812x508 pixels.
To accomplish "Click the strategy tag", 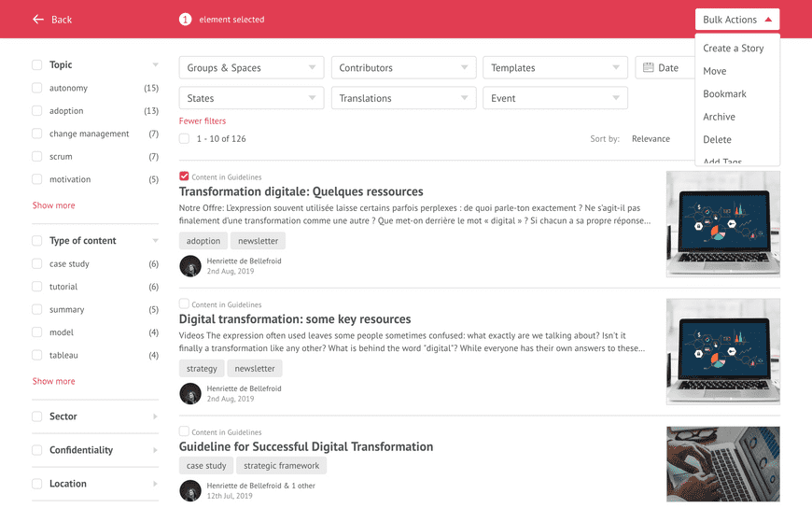I will (202, 368).
